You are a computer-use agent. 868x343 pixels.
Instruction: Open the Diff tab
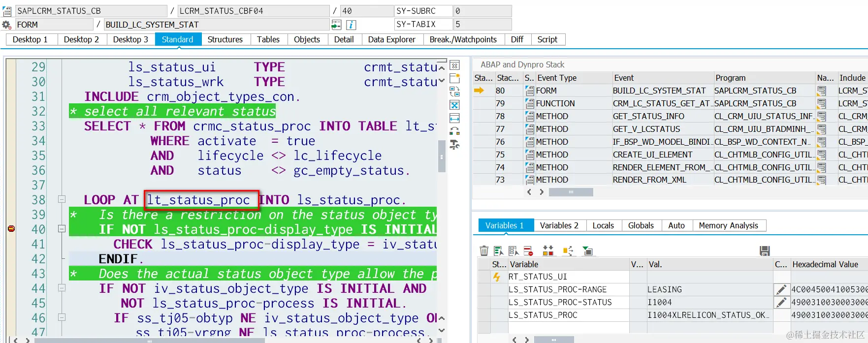point(517,39)
